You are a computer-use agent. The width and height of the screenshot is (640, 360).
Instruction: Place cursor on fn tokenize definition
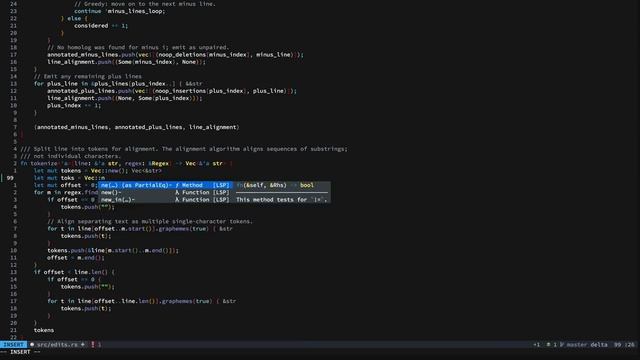[x=127, y=164]
